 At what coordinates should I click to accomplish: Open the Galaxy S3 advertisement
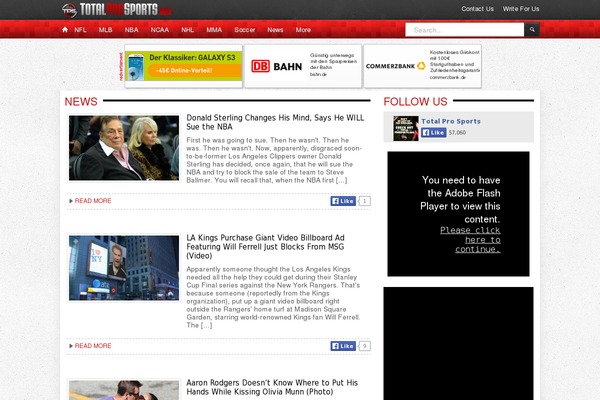[x=184, y=66]
